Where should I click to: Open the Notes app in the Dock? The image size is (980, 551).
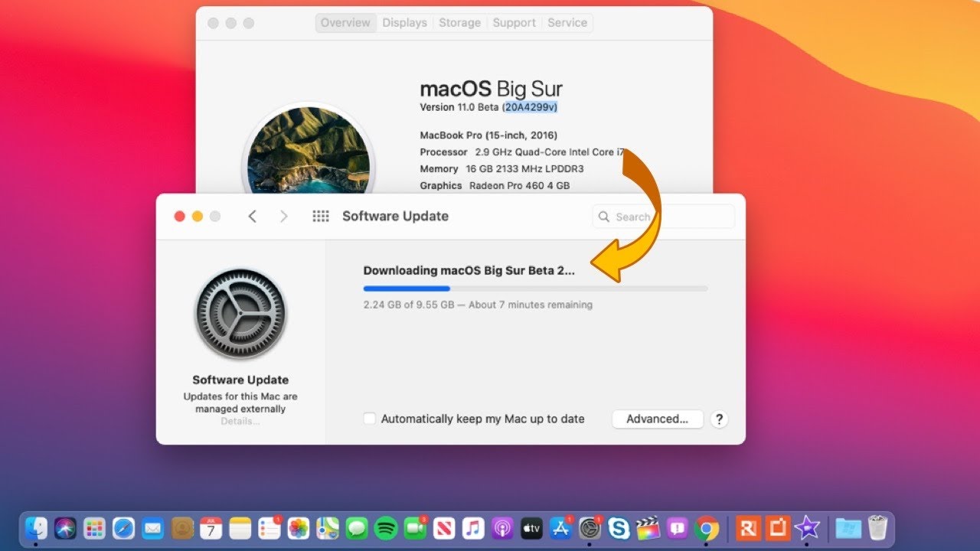pyautogui.click(x=240, y=528)
